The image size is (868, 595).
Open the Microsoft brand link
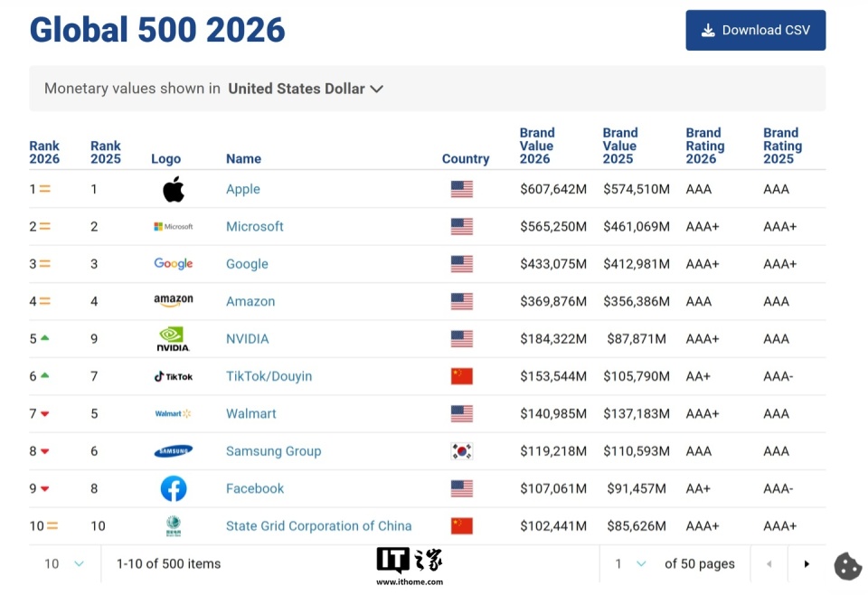255,226
